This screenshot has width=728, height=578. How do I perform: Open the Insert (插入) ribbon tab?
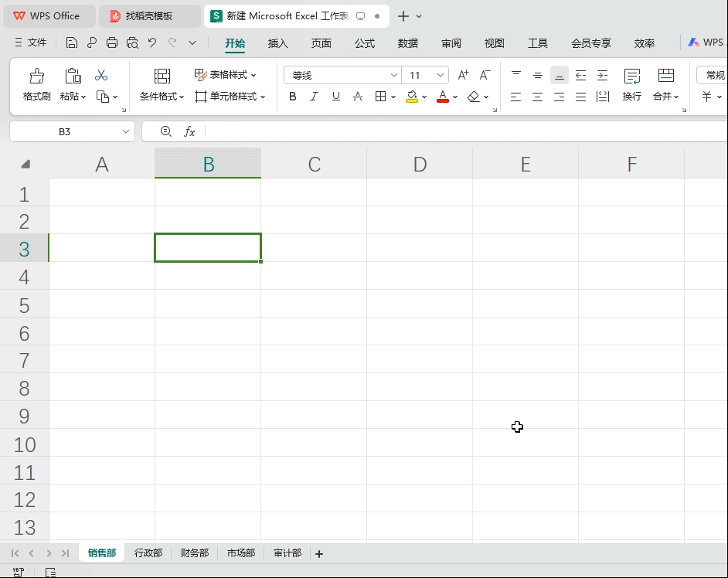pyautogui.click(x=277, y=43)
